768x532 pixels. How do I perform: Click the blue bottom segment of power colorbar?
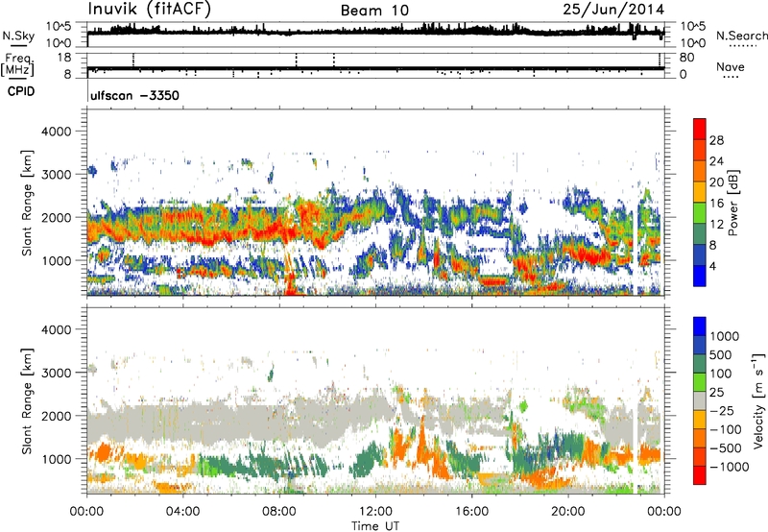pyautogui.click(x=700, y=276)
